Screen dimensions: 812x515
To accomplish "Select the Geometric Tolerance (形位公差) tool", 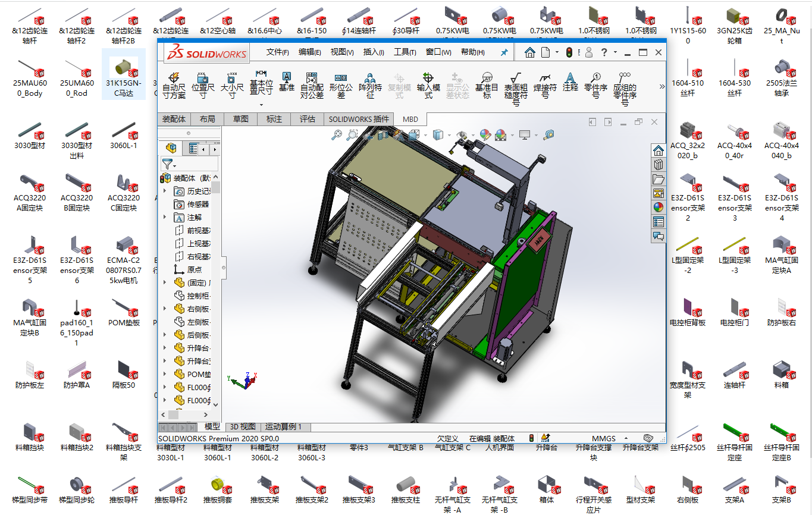I will click(x=341, y=86).
